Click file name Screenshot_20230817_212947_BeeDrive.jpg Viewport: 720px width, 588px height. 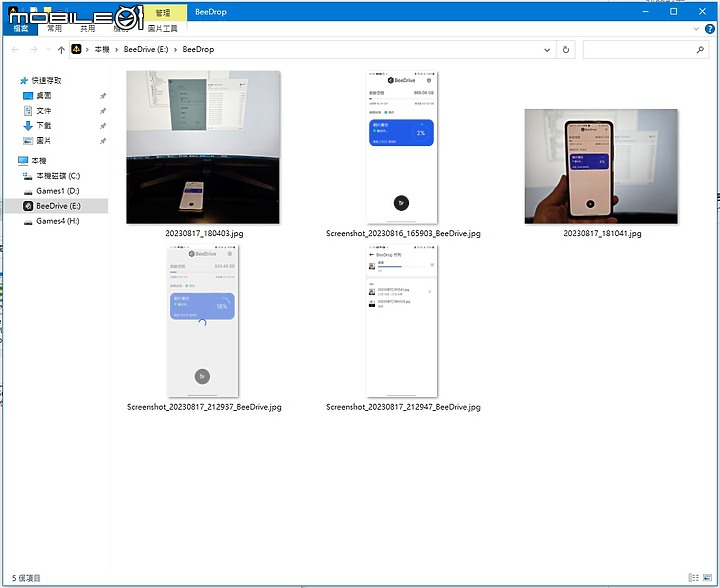click(403, 407)
